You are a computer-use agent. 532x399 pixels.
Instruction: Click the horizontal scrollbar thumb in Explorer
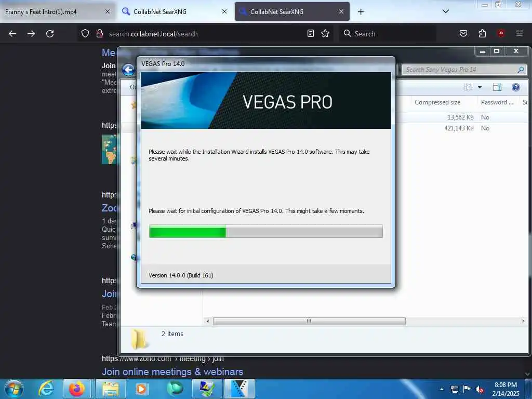(309, 321)
